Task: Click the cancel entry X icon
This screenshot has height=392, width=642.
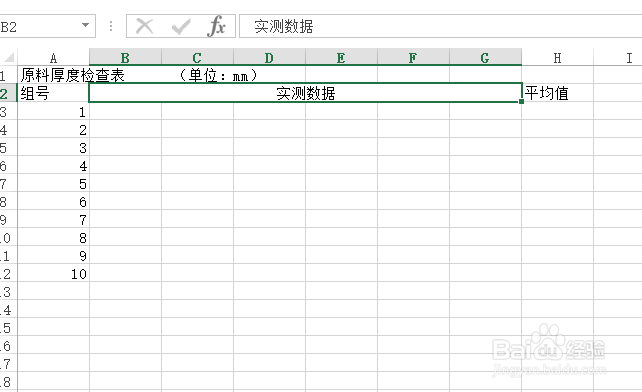Action: (145, 27)
